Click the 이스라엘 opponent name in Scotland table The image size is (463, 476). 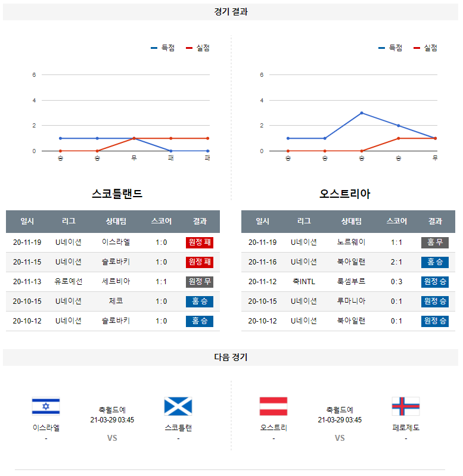click(116, 242)
